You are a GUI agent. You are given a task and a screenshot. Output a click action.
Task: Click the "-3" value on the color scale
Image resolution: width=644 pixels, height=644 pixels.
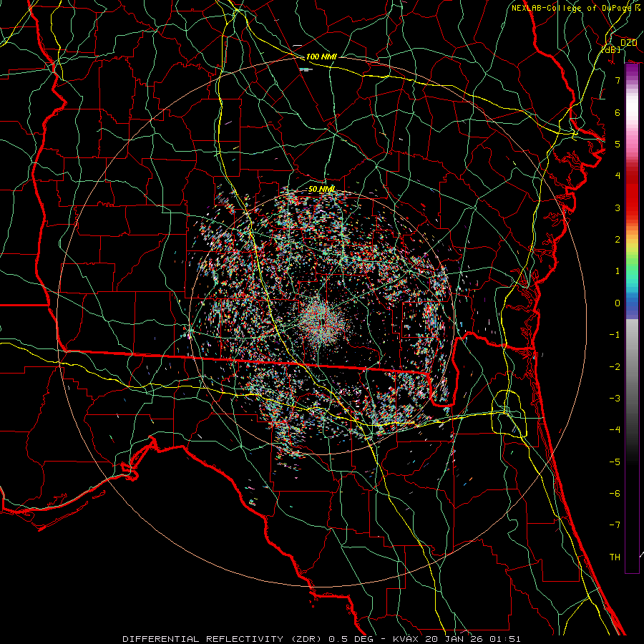point(615,399)
